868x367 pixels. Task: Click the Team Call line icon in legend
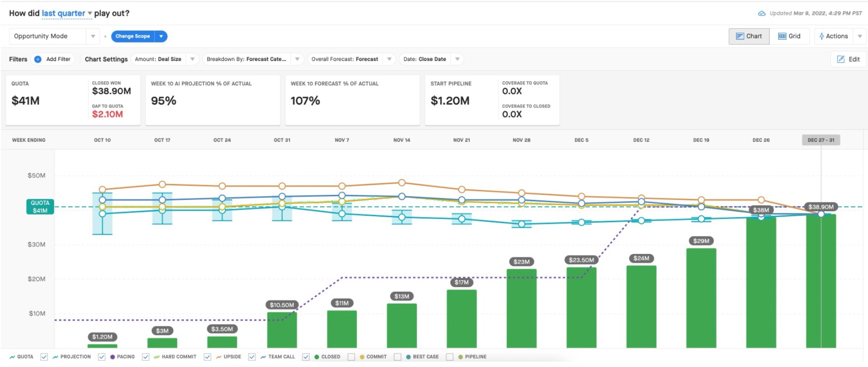pos(263,357)
